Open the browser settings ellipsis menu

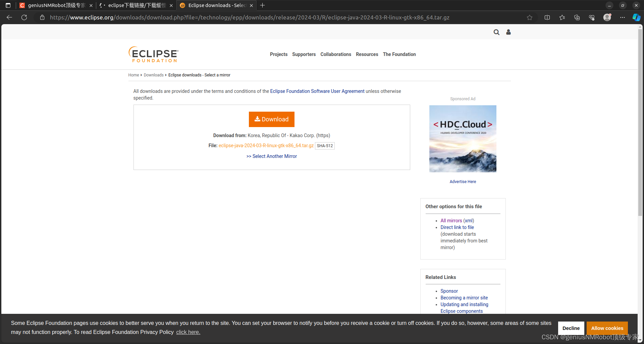coord(623,17)
